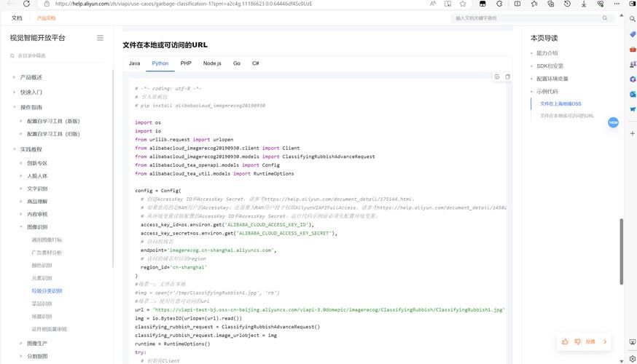Click the search magnifier in document search box

(603, 17)
